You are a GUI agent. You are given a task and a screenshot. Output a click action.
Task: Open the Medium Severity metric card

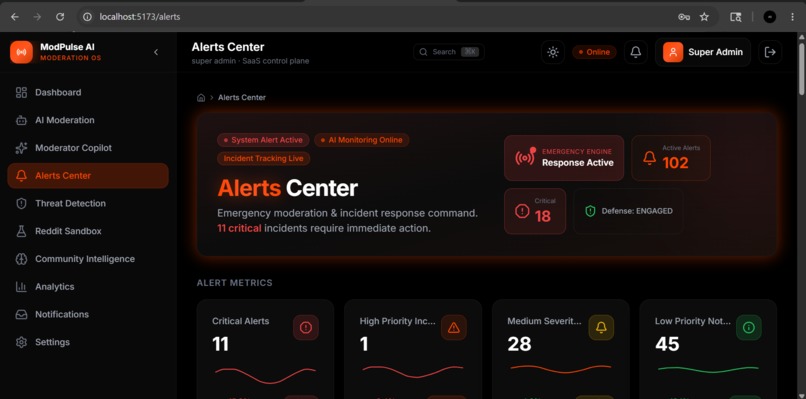[560, 349]
